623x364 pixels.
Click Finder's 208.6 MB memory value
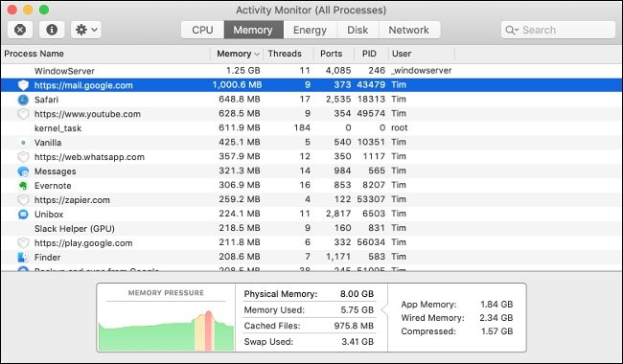click(240, 257)
